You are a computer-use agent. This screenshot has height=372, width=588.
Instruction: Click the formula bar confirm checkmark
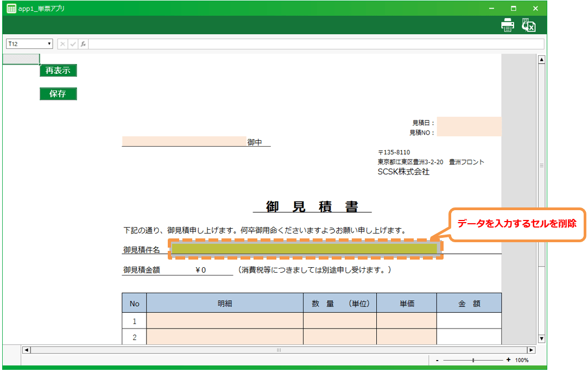pos(73,44)
